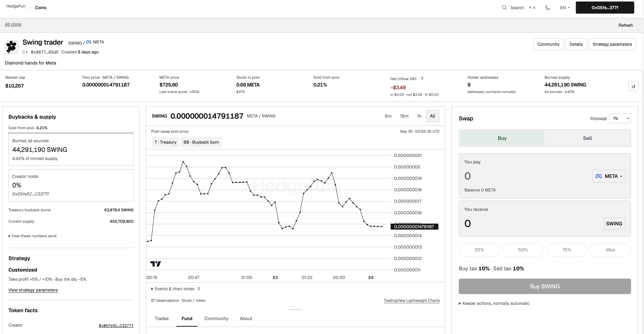
Task: Click the Meta logo beside SWING pair
Action: click(x=89, y=42)
